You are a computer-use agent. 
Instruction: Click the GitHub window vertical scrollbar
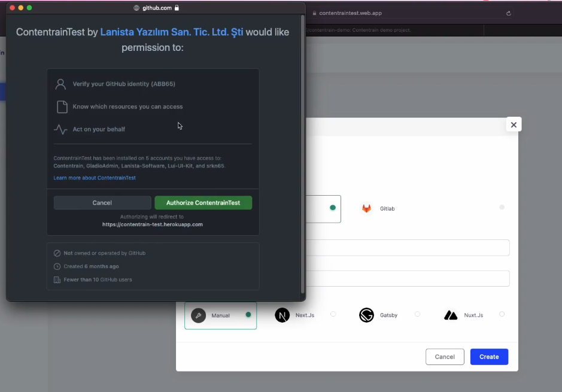(302, 154)
